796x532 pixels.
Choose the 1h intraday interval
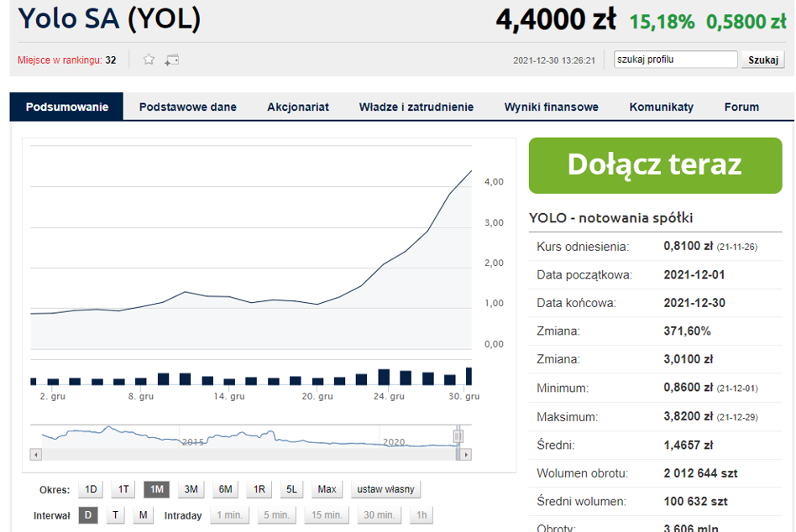422,515
